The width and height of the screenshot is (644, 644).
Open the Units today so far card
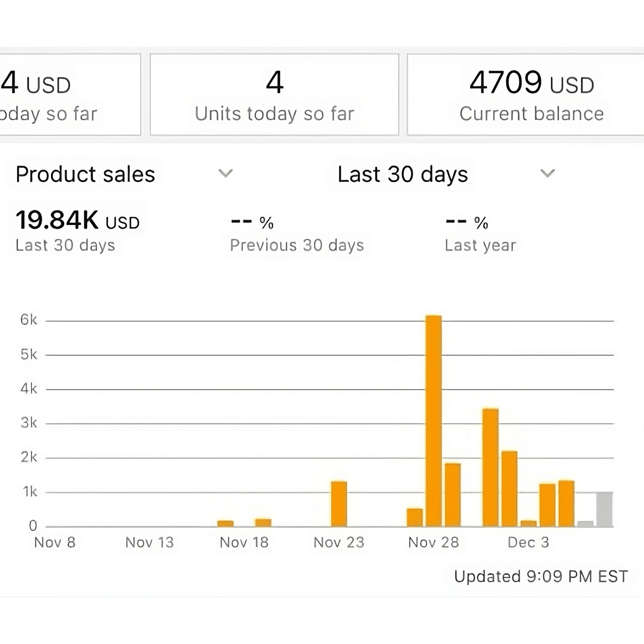[274, 95]
